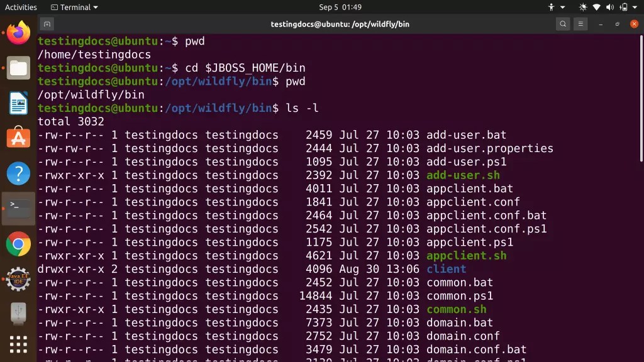The height and width of the screenshot is (362, 644).
Task: Open the terminal hamburger menu
Action: pyautogui.click(x=579, y=23)
